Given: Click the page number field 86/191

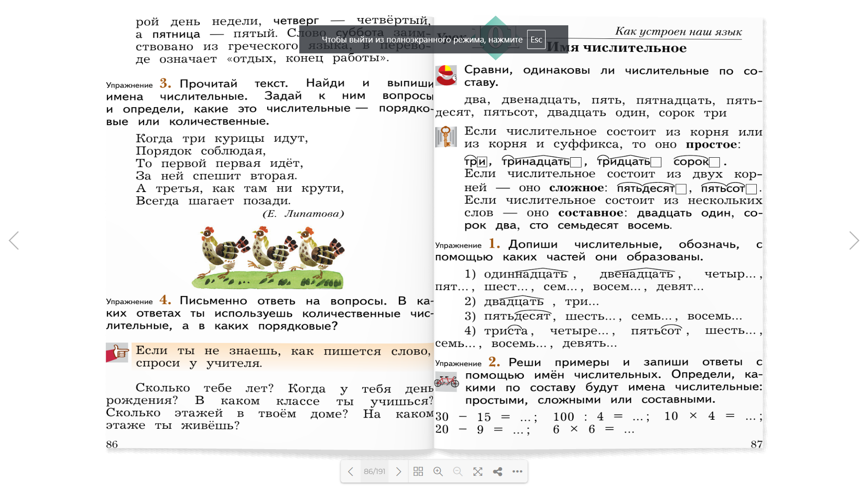Looking at the screenshot, I should 375,472.
